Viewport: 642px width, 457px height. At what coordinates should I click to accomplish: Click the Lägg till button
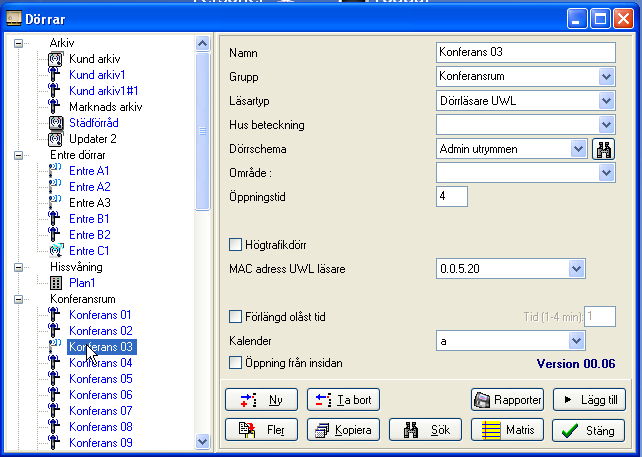coord(589,400)
